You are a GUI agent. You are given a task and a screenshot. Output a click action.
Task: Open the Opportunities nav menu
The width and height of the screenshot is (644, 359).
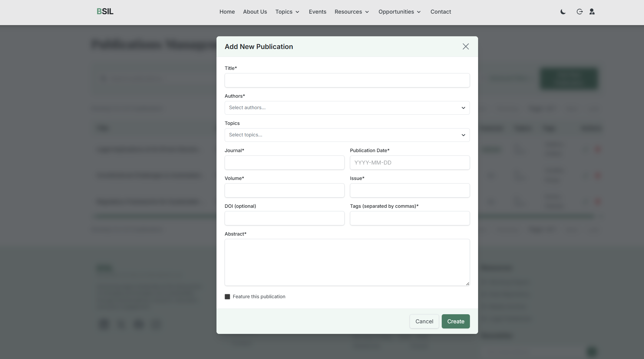pyautogui.click(x=399, y=12)
